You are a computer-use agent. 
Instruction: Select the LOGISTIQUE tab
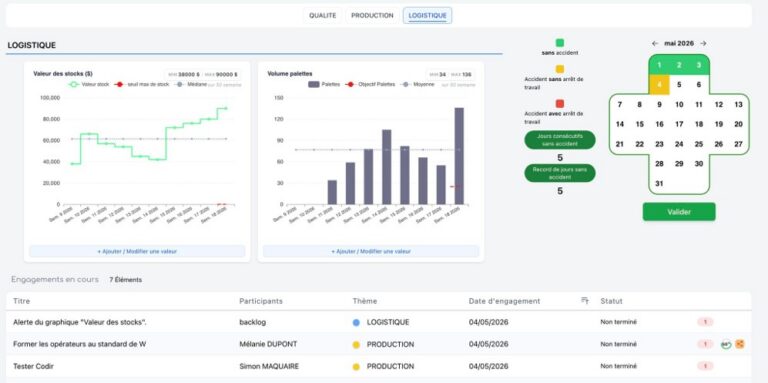pyautogui.click(x=428, y=16)
